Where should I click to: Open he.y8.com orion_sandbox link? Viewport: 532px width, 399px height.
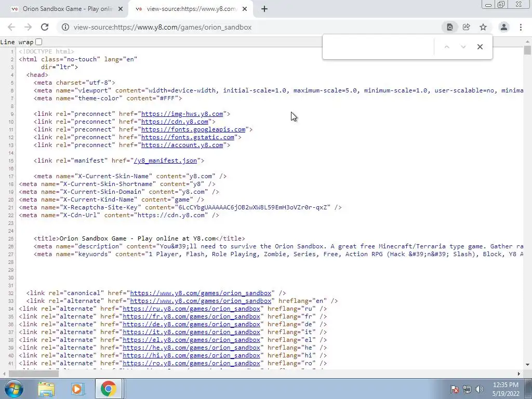[191, 348]
